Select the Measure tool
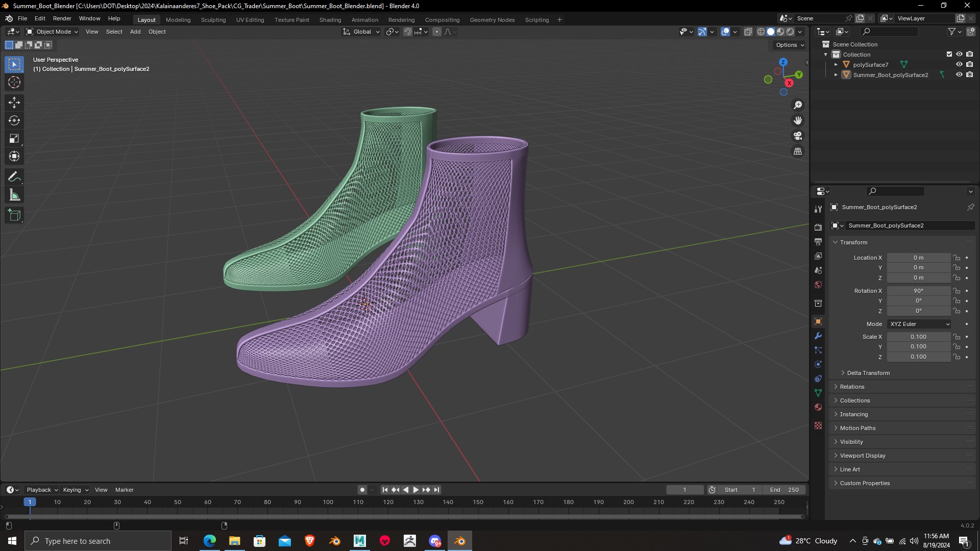The image size is (980, 551). coord(14,195)
